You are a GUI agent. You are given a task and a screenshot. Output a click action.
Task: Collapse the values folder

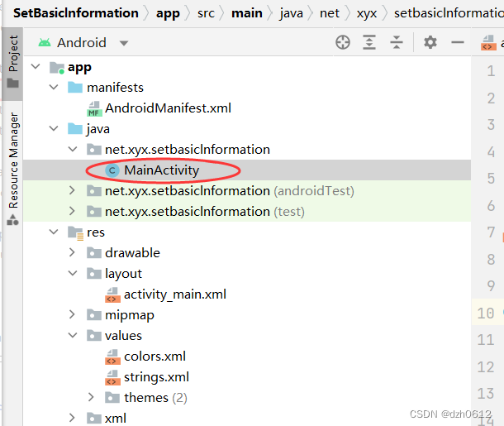73,336
